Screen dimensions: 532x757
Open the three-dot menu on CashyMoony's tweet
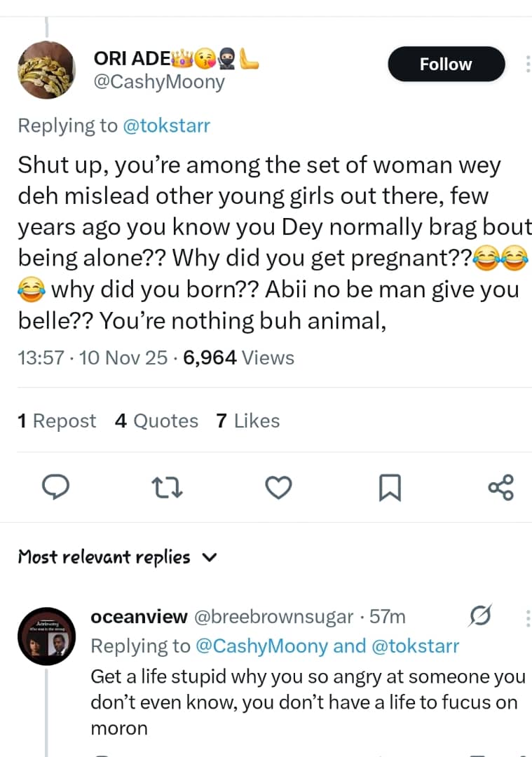[528, 63]
